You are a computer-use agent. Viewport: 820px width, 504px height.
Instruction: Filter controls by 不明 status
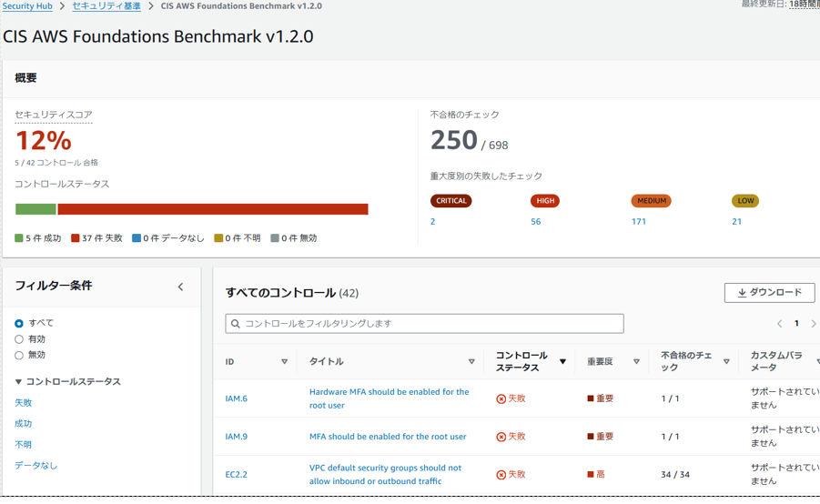coord(23,444)
